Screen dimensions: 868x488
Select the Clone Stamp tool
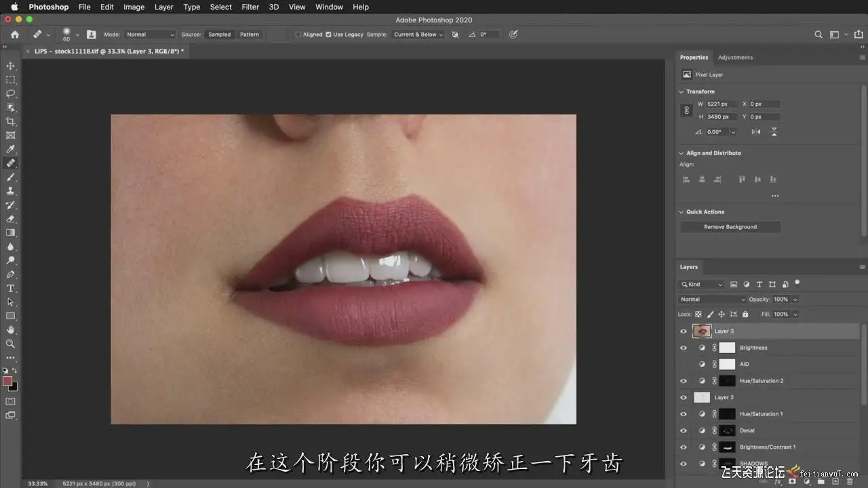point(11,191)
